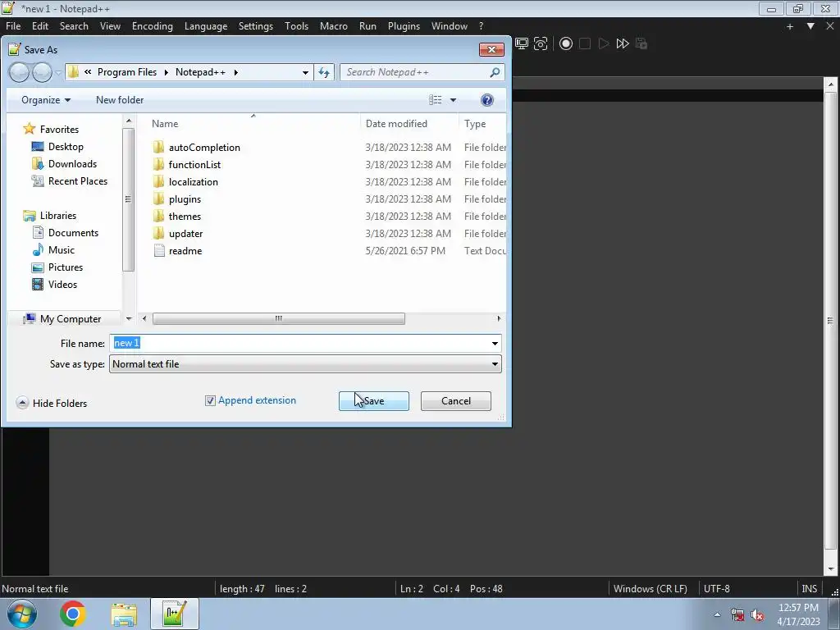The width and height of the screenshot is (840, 630).
Task: Open the Run menu
Action: (x=367, y=26)
